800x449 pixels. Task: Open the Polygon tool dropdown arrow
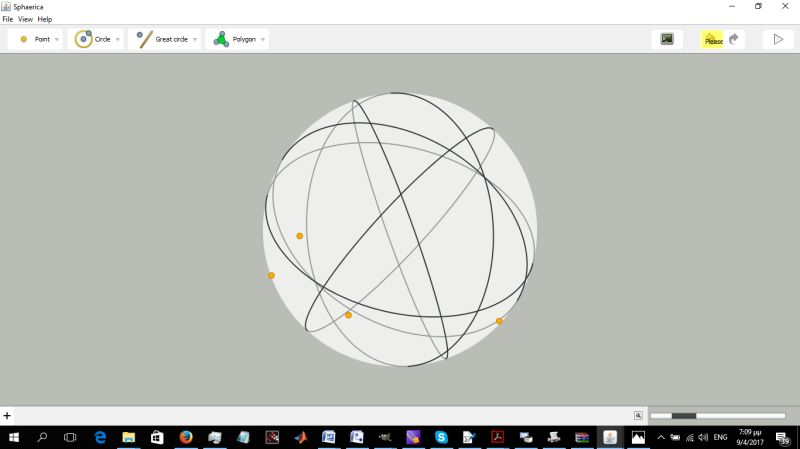pyautogui.click(x=263, y=40)
